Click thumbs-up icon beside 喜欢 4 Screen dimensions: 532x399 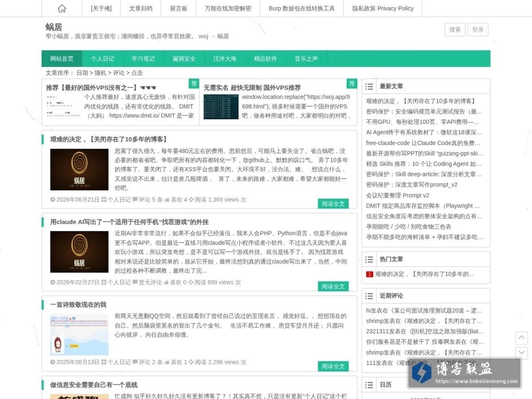tap(167, 199)
